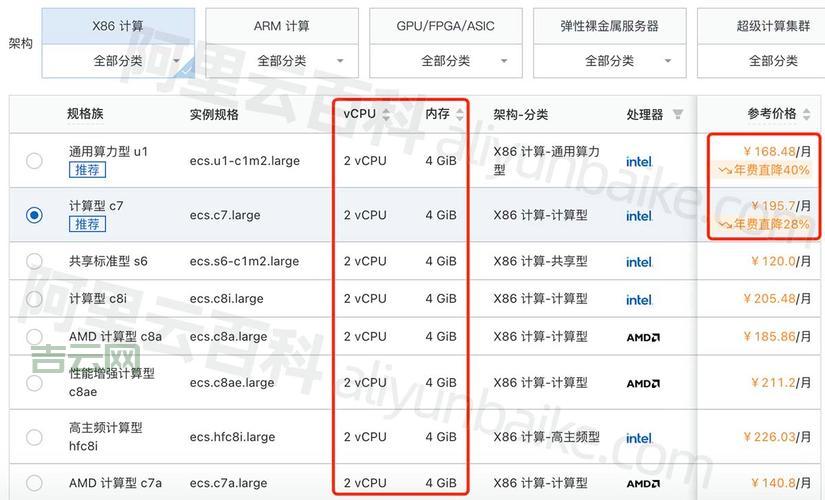Sort table by vCPU column arrows
Viewport: 825px width, 500px height.
click(386, 114)
